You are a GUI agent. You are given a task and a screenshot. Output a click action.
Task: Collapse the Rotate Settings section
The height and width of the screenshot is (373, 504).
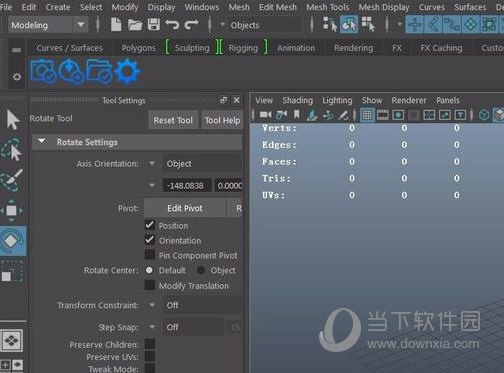point(42,141)
